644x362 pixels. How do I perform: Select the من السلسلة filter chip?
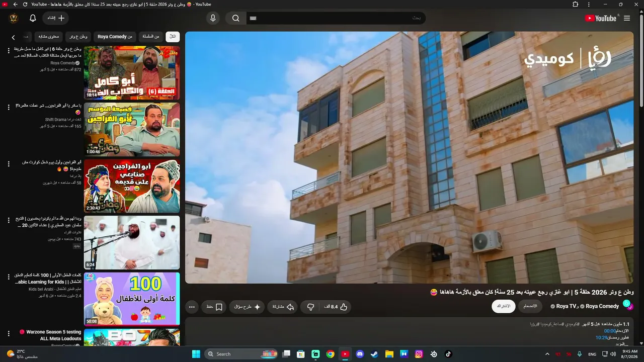(150, 37)
